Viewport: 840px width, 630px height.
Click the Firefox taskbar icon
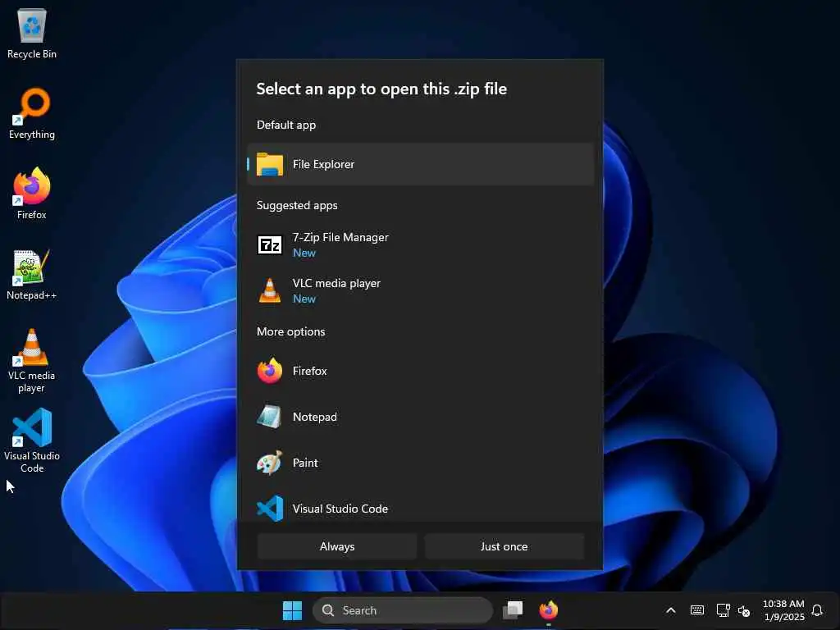pyautogui.click(x=549, y=610)
